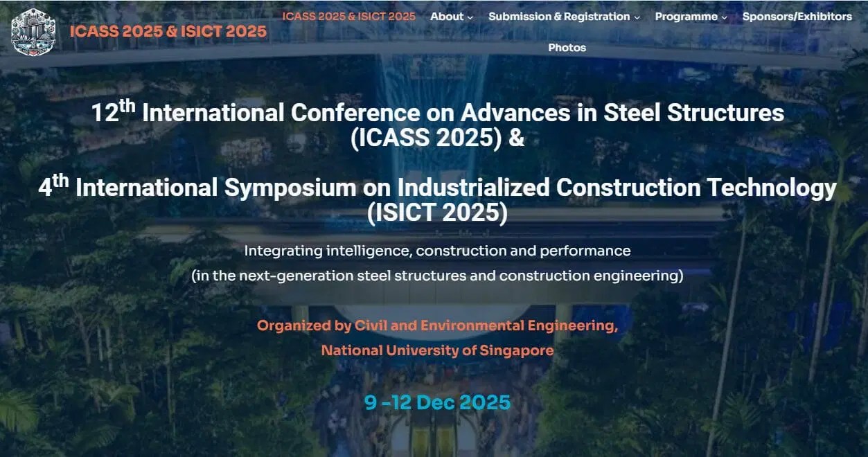Click the "9 -12 Dec 2025" date

[437, 402]
